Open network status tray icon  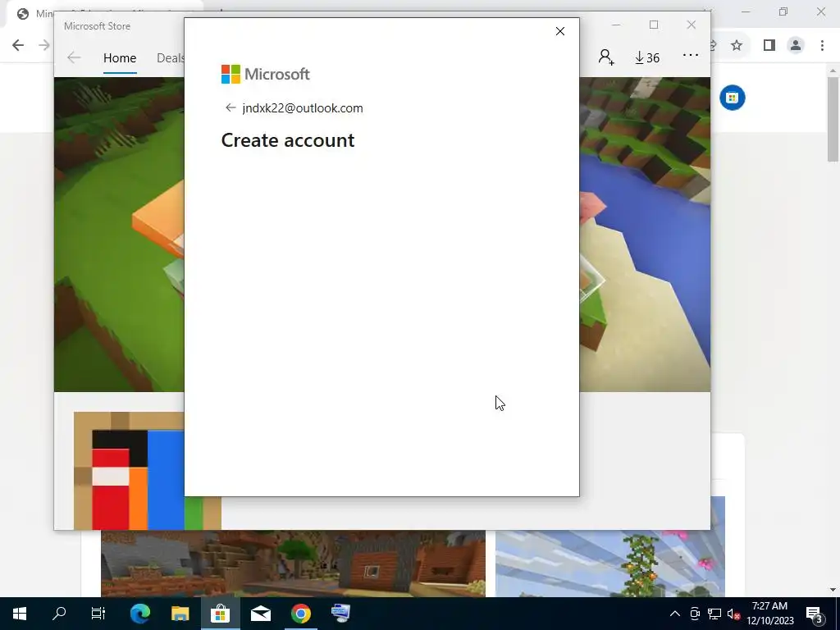[714, 614]
